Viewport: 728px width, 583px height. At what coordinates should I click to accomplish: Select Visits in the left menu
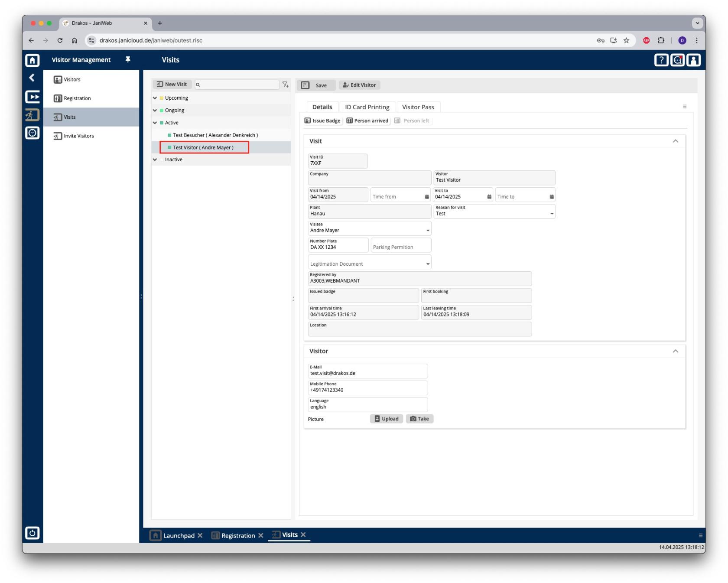(x=91, y=117)
